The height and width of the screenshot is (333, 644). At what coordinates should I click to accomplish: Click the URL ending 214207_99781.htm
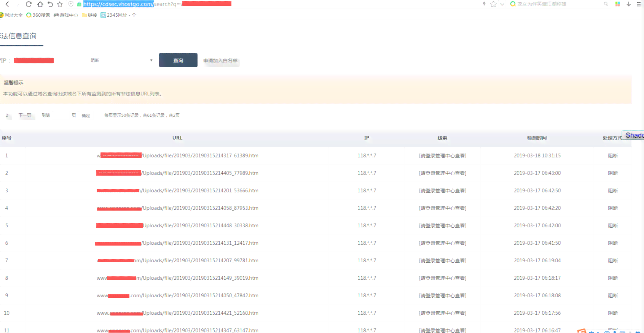[x=177, y=260]
